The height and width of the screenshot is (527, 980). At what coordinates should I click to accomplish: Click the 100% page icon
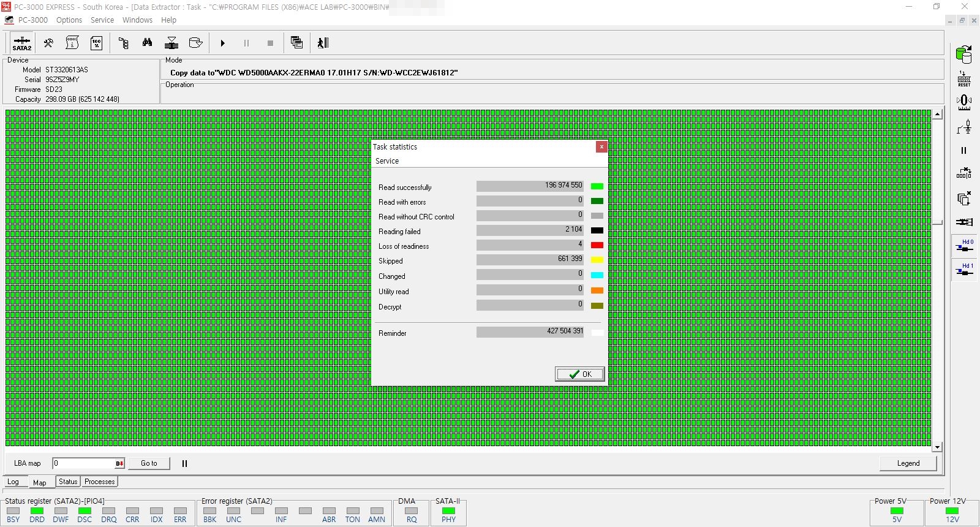pos(96,43)
